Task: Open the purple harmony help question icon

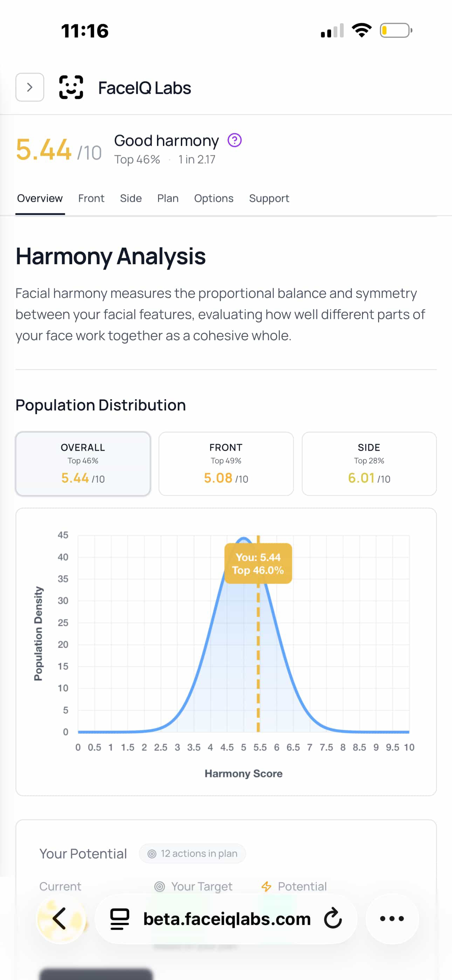Action: (234, 141)
